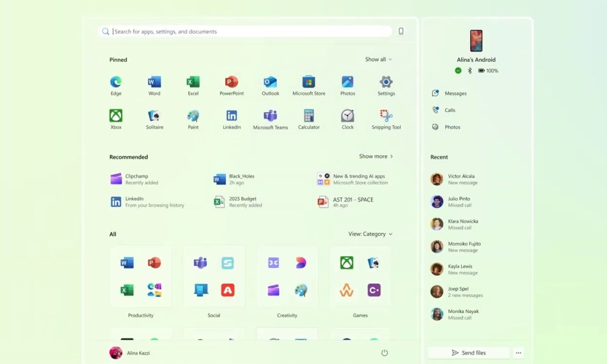Launch the pinned Xbox app
The height and width of the screenshot is (364, 607).
tap(116, 119)
